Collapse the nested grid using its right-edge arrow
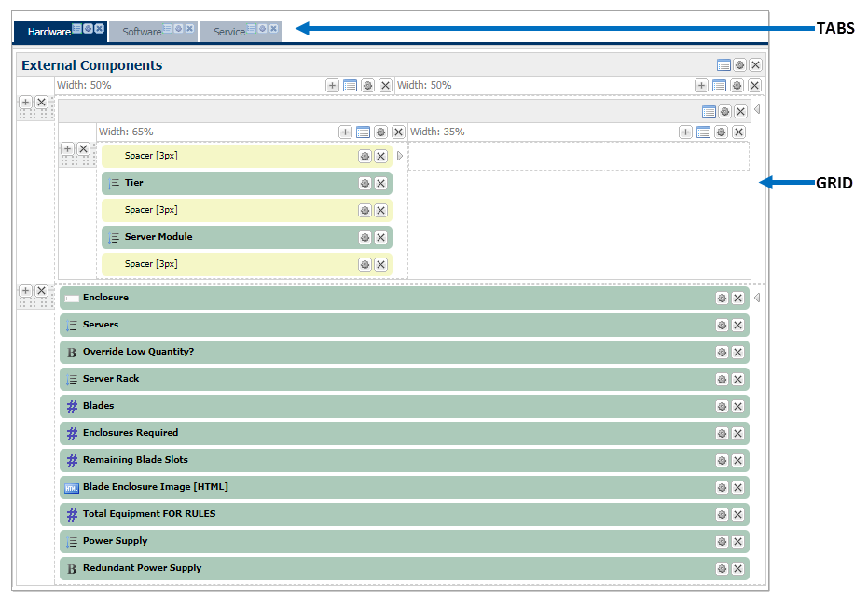 coord(757,109)
